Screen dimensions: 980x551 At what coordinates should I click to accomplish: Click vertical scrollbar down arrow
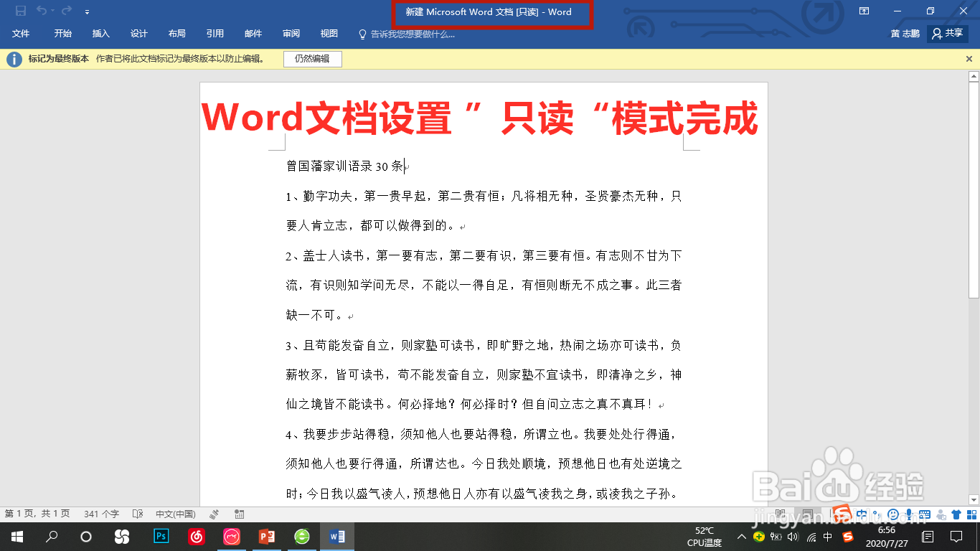tap(974, 499)
